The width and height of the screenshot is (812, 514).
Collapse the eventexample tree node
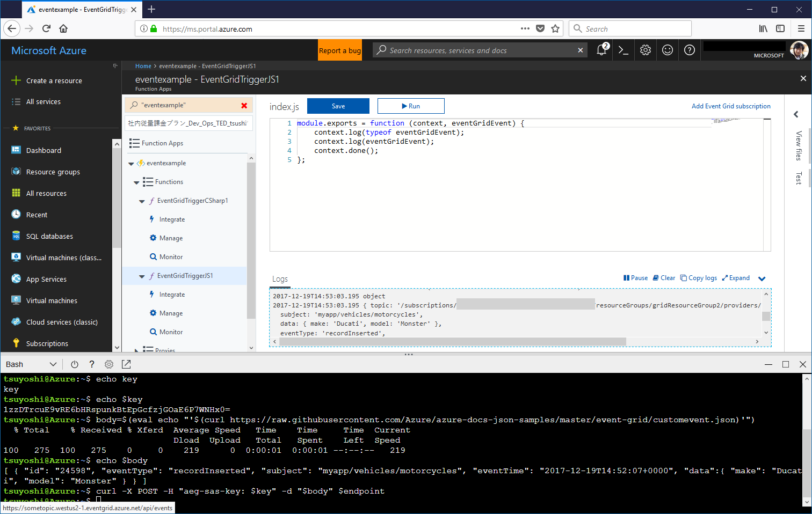(x=131, y=164)
